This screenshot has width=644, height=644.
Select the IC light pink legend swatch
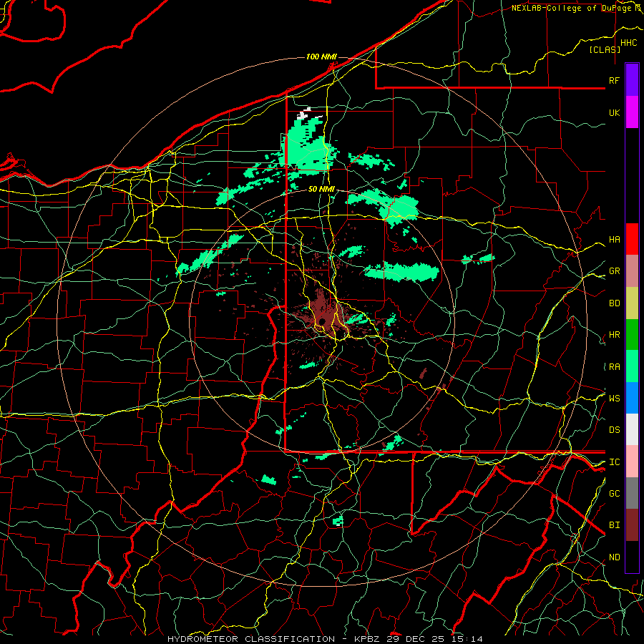[x=632, y=462]
